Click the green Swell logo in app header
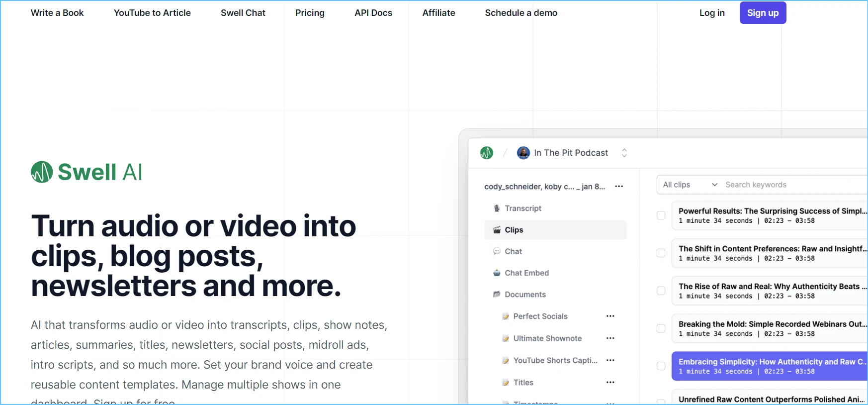 pyautogui.click(x=487, y=153)
